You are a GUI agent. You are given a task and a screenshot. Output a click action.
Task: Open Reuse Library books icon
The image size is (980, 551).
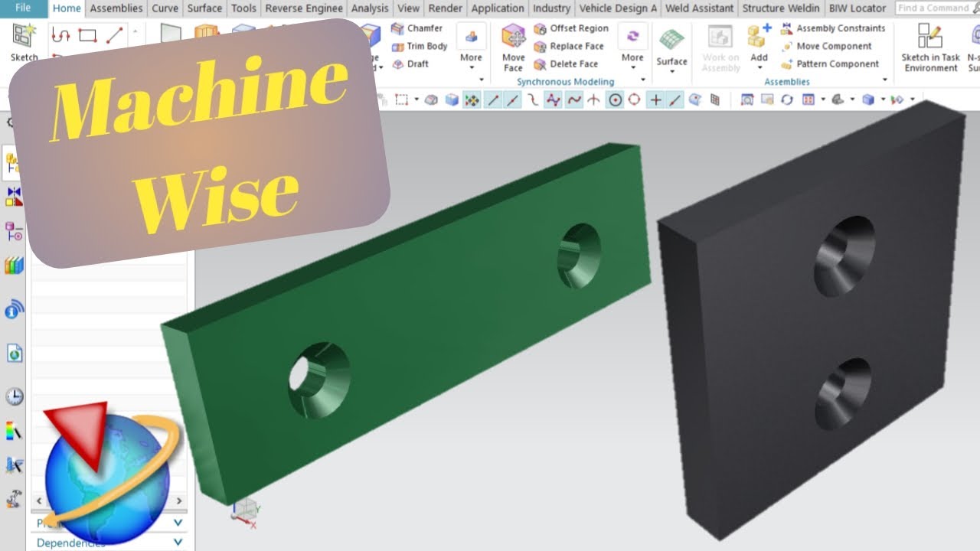pos(14,266)
